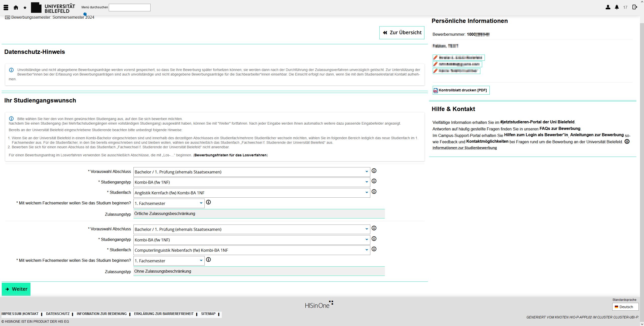
Task: Open Hilfen zum Login als Bewerber*in link
Action: click(536, 135)
